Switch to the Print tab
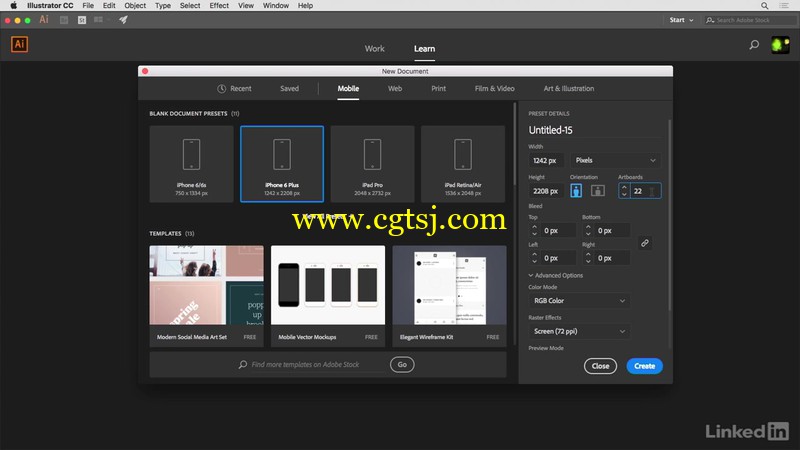Image resolution: width=800 pixels, height=450 pixels. coord(438,89)
